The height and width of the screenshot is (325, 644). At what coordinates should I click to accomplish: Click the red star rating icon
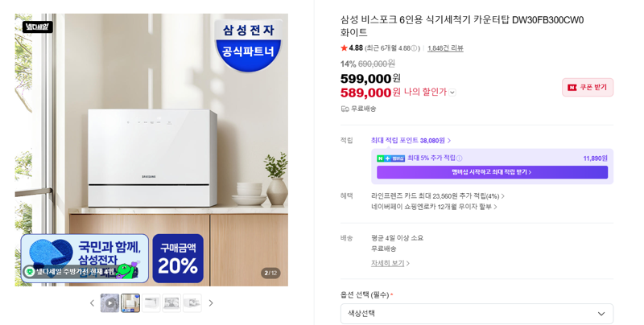pos(344,48)
